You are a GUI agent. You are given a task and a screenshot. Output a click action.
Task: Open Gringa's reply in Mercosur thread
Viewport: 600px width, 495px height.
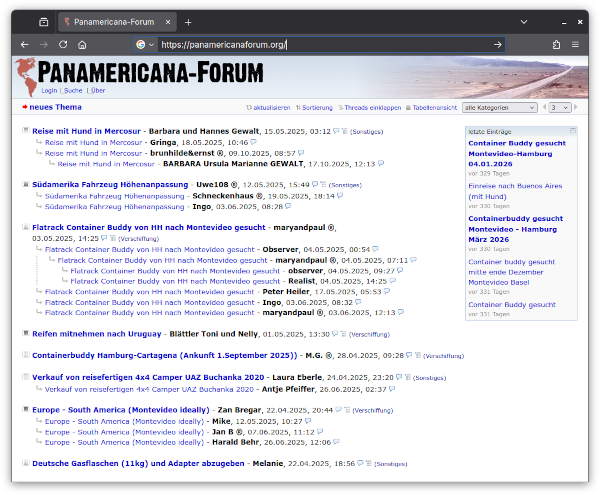93,142
